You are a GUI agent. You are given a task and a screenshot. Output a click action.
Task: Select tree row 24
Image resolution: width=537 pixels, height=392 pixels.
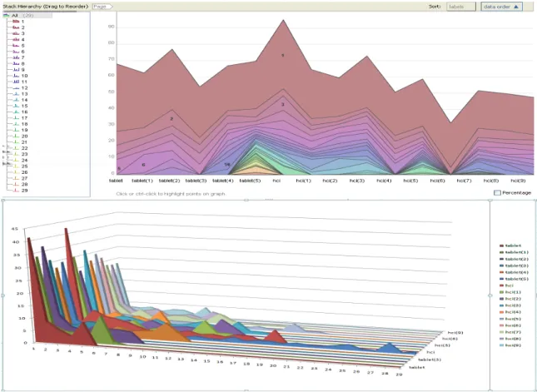click(x=20, y=161)
